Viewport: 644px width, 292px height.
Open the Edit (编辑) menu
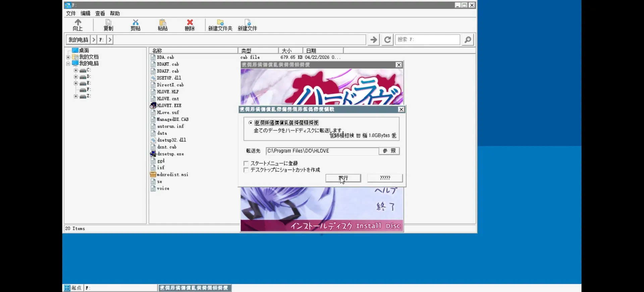tap(86, 13)
